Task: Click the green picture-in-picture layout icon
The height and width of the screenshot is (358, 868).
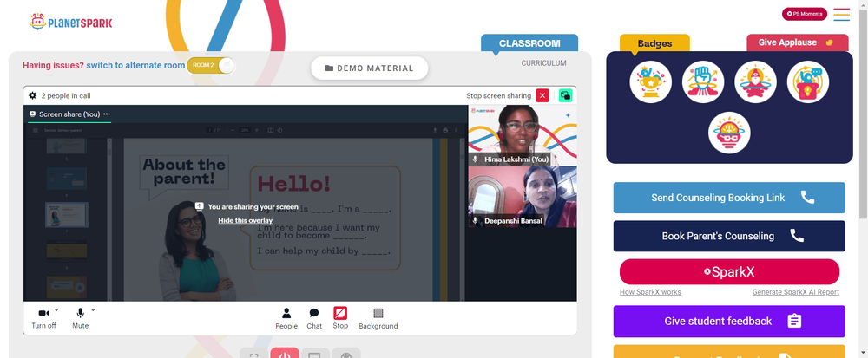Action: (565, 95)
